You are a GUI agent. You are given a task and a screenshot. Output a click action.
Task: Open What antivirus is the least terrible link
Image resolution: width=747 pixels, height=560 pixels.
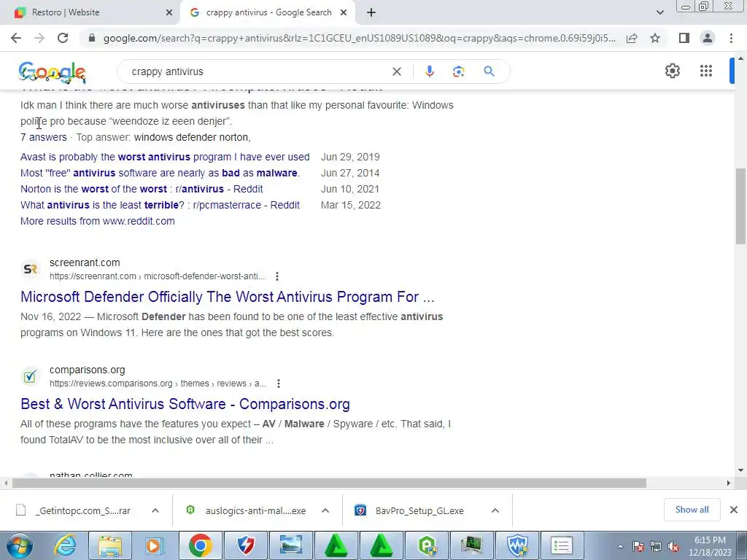click(x=160, y=205)
